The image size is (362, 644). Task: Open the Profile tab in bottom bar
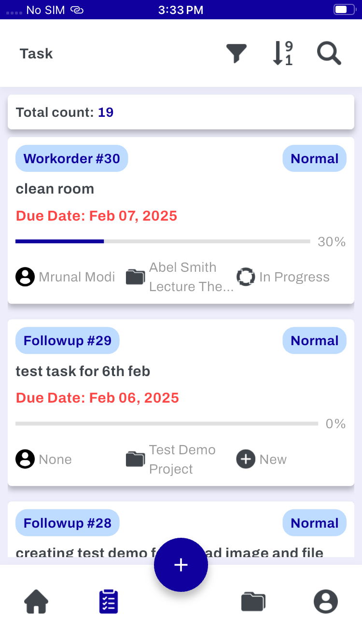click(x=326, y=602)
